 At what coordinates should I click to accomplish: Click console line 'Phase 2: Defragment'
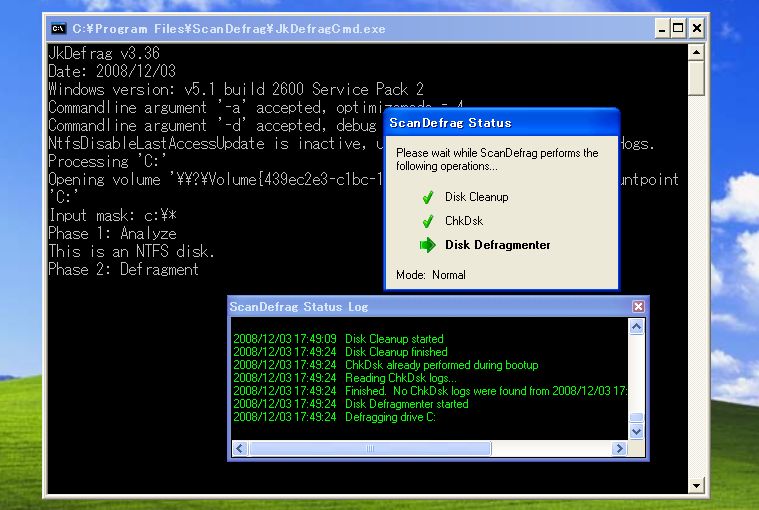(x=123, y=270)
